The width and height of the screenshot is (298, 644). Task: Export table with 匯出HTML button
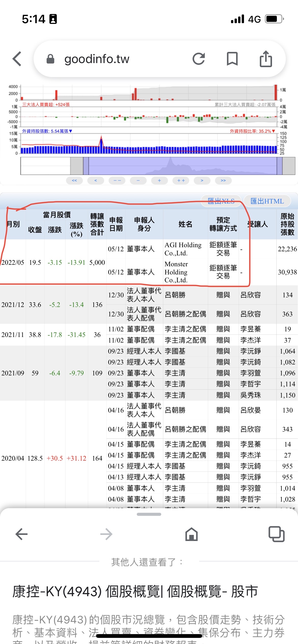[267, 201]
